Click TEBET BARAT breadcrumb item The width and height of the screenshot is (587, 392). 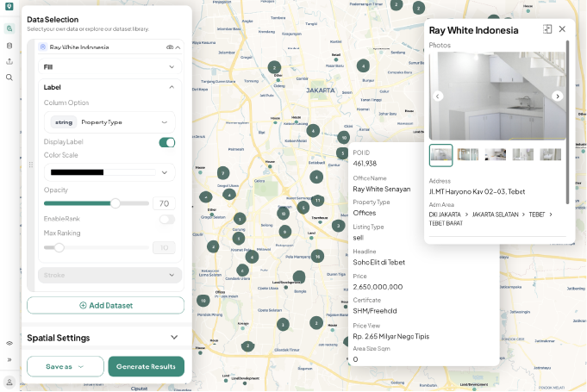(x=446, y=223)
